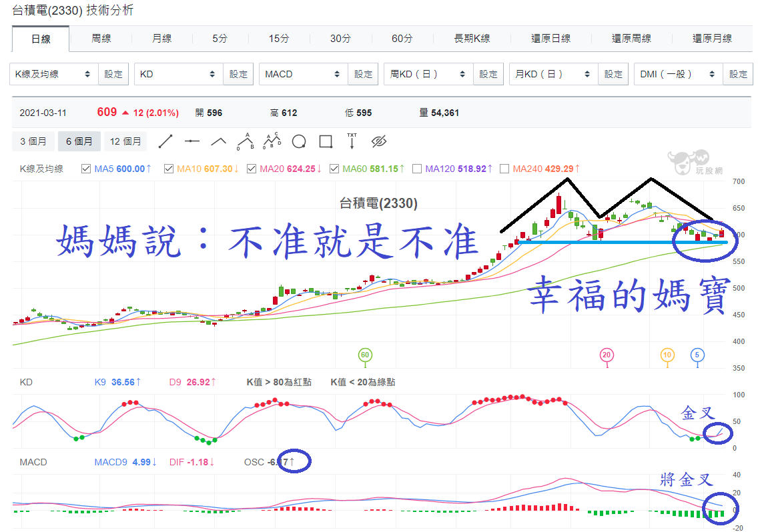758x532 pixels.
Task: Select the circle drawing tool
Action: (299, 141)
